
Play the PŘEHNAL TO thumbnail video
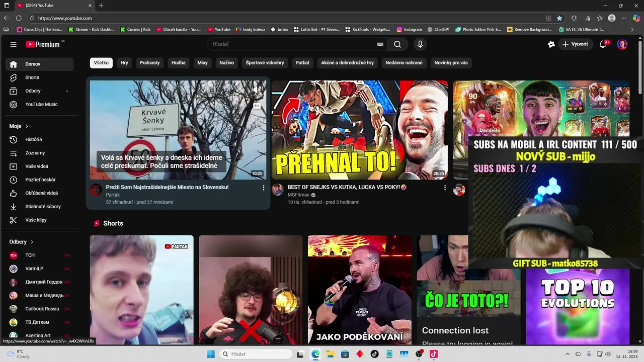(x=359, y=130)
